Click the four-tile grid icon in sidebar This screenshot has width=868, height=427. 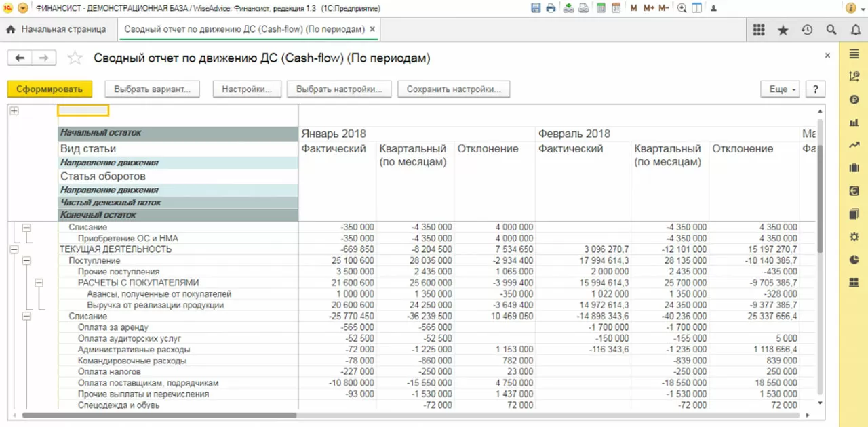(854, 283)
